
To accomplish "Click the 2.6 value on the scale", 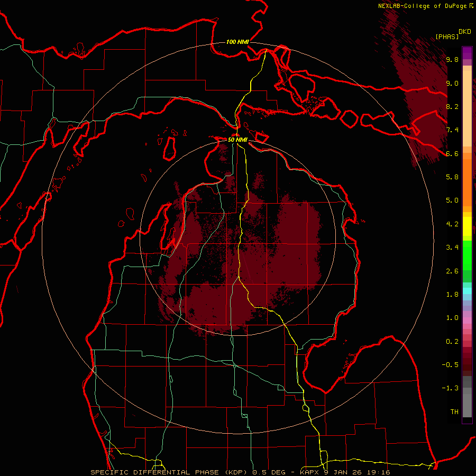I will [452, 271].
